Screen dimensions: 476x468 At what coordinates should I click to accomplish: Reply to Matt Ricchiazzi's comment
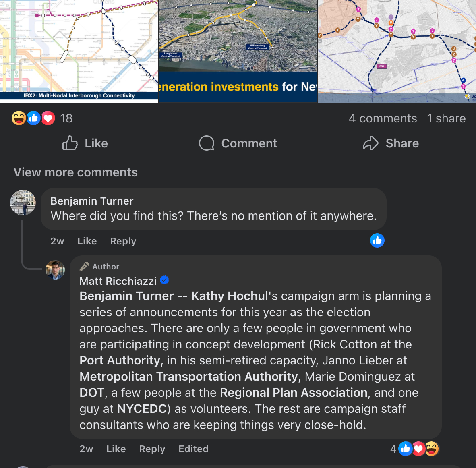tap(152, 449)
